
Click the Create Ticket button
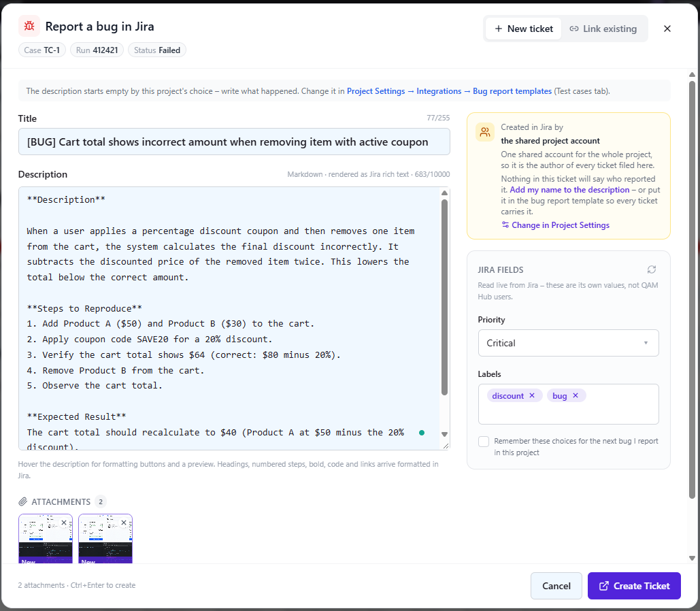tap(634, 586)
